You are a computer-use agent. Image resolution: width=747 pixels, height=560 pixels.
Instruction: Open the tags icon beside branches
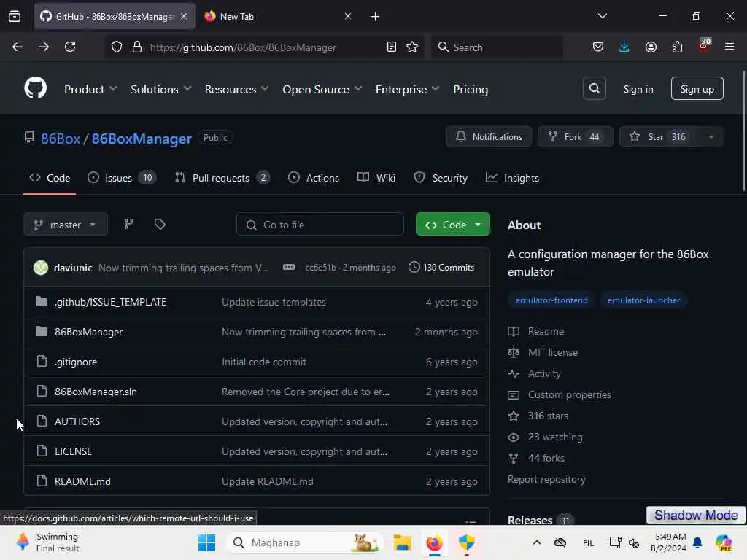[x=160, y=224]
